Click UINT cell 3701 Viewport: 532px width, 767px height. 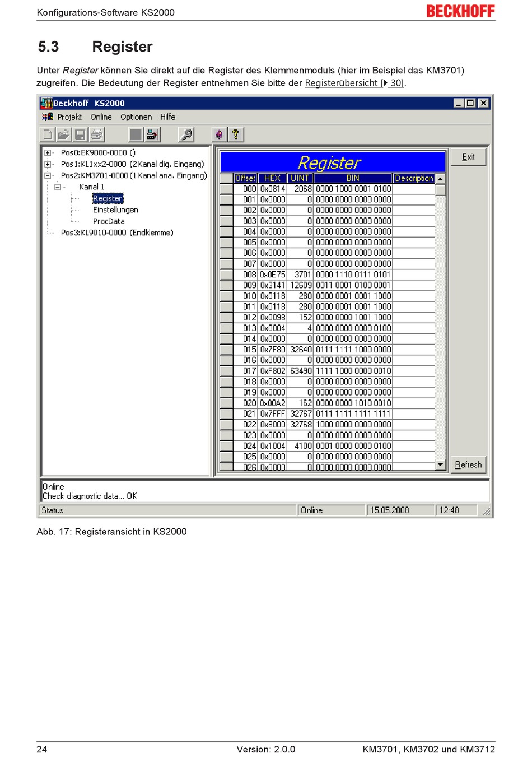[300, 275]
